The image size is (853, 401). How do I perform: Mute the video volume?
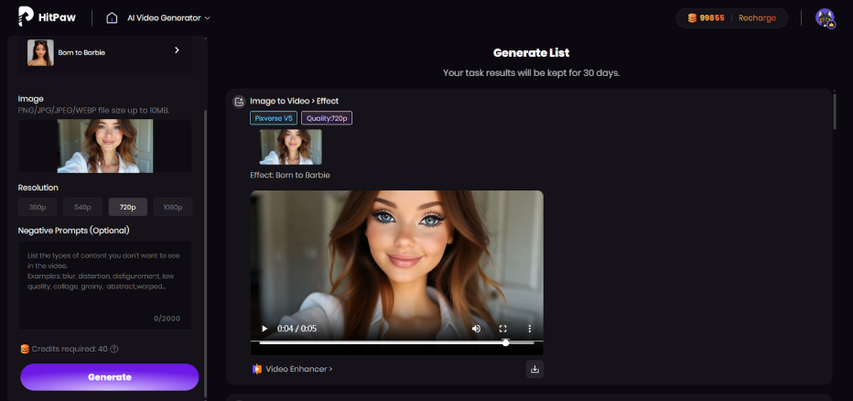click(476, 329)
